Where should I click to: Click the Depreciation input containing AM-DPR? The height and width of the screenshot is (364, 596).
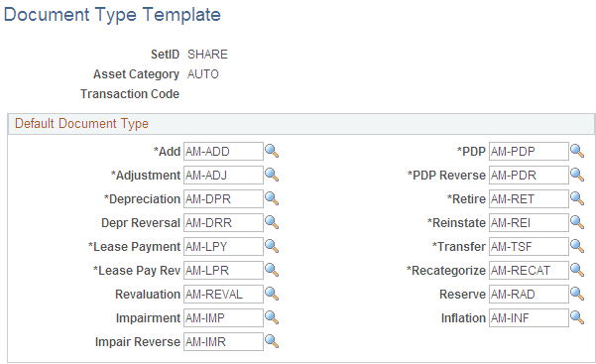(x=223, y=199)
